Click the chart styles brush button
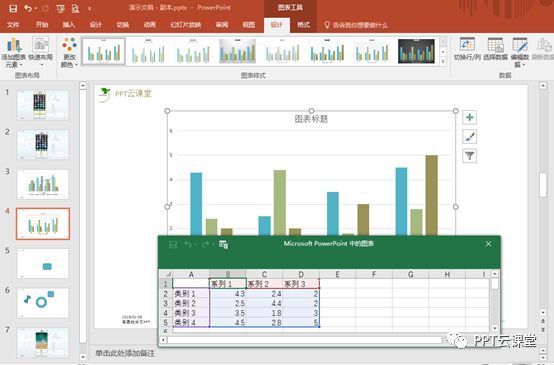Viewport: 554px width, 365px height. coord(470,136)
